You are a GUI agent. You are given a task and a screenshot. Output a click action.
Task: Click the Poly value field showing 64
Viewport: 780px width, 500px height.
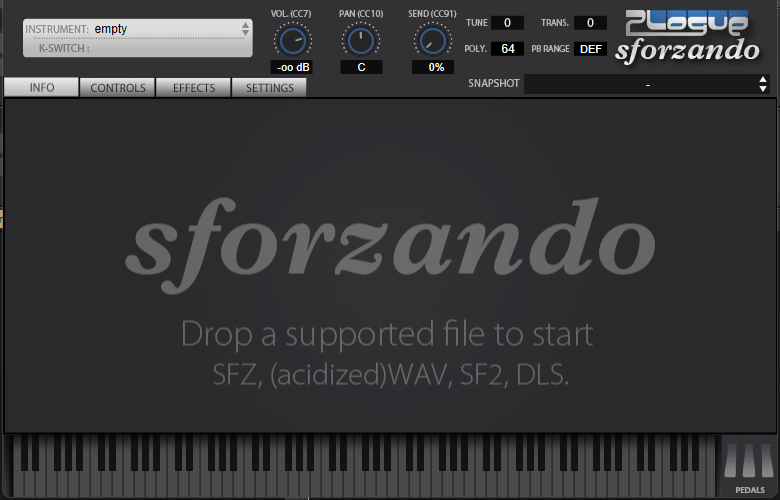pyautogui.click(x=507, y=49)
